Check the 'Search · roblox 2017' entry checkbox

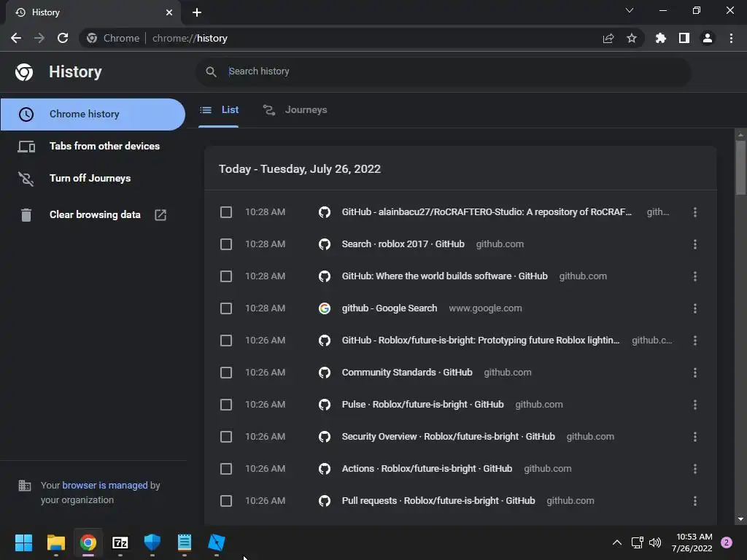point(226,244)
